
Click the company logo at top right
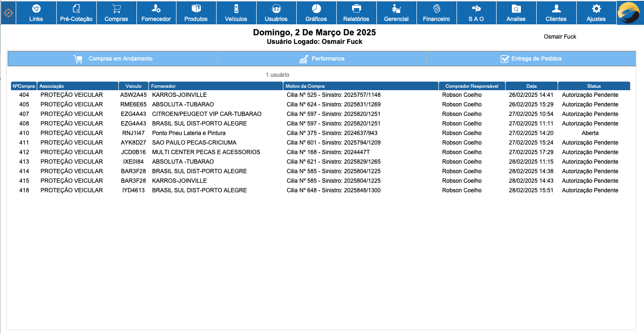629,13
